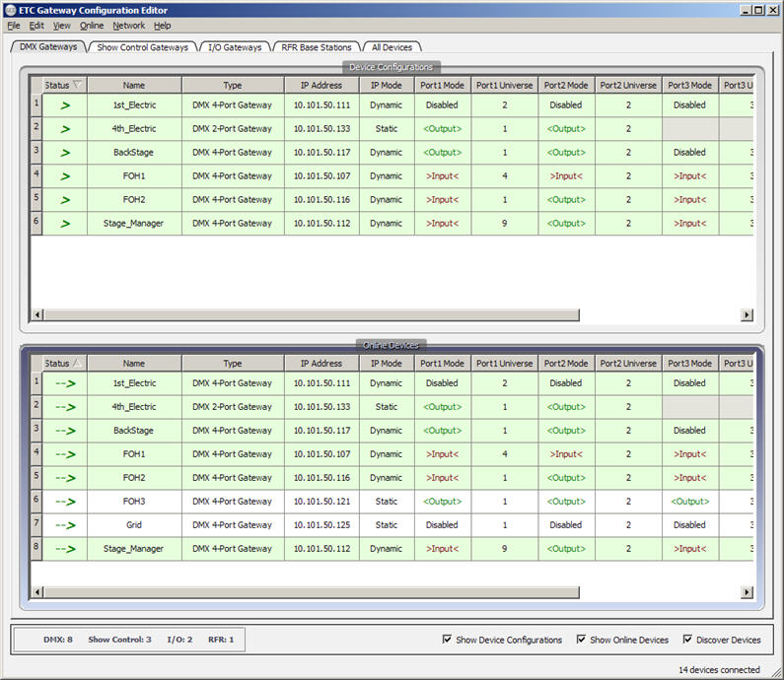Click the Name column header in Device Configurations
The image size is (784, 680).
click(x=134, y=86)
